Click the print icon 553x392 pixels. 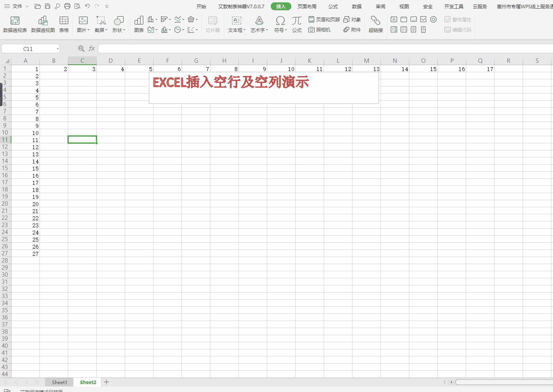click(67, 6)
